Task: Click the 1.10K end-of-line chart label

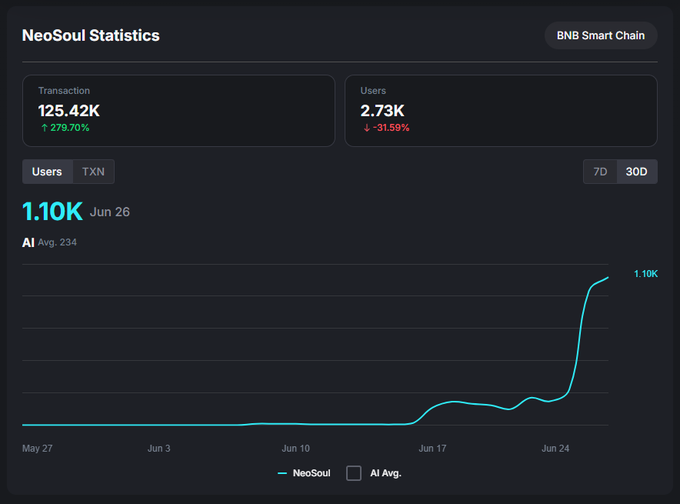Action: (x=646, y=274)
